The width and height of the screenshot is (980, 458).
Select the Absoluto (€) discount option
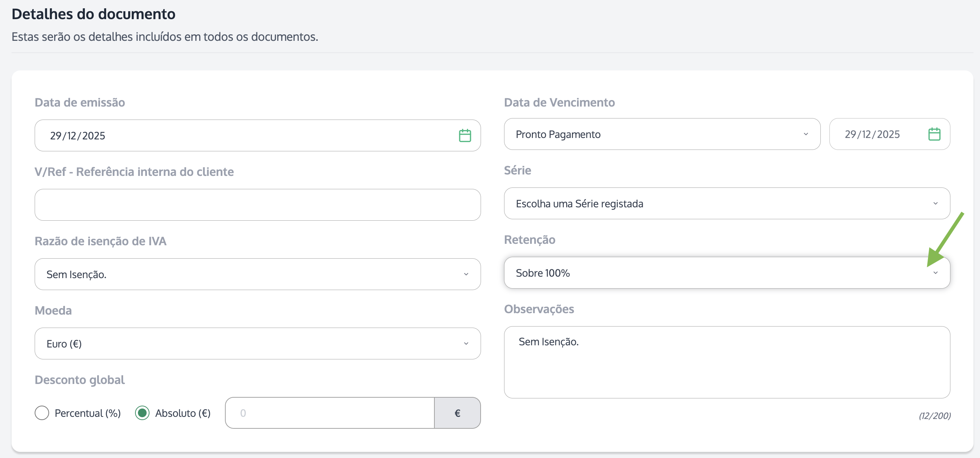click(x=142, y=413)
